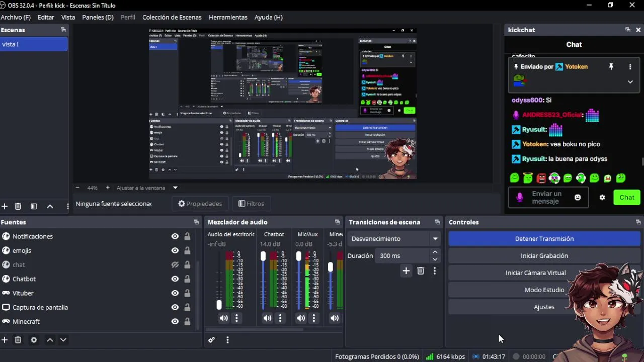Open Colección de Escenas menu

[x=172, y=17]
